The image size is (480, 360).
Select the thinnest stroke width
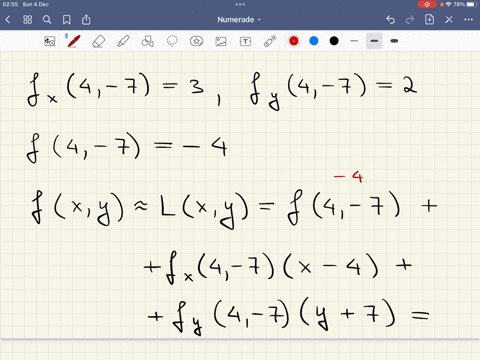point(354,41)
